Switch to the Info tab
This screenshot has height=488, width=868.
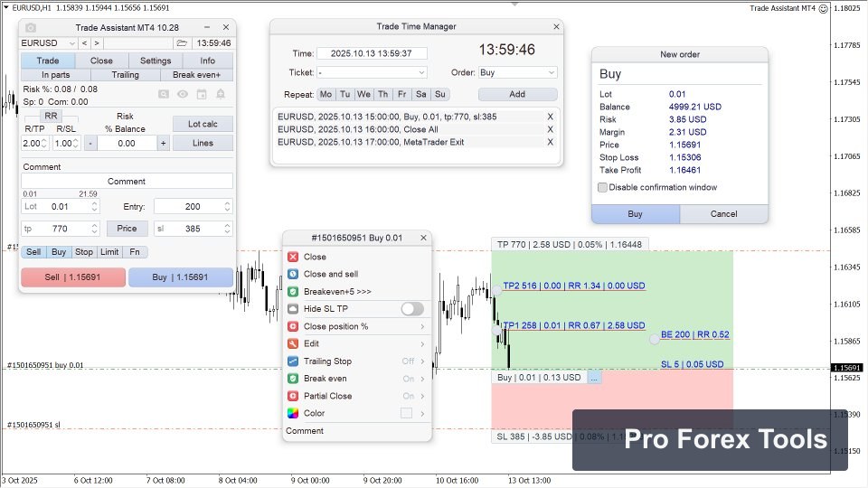[208, 61]
